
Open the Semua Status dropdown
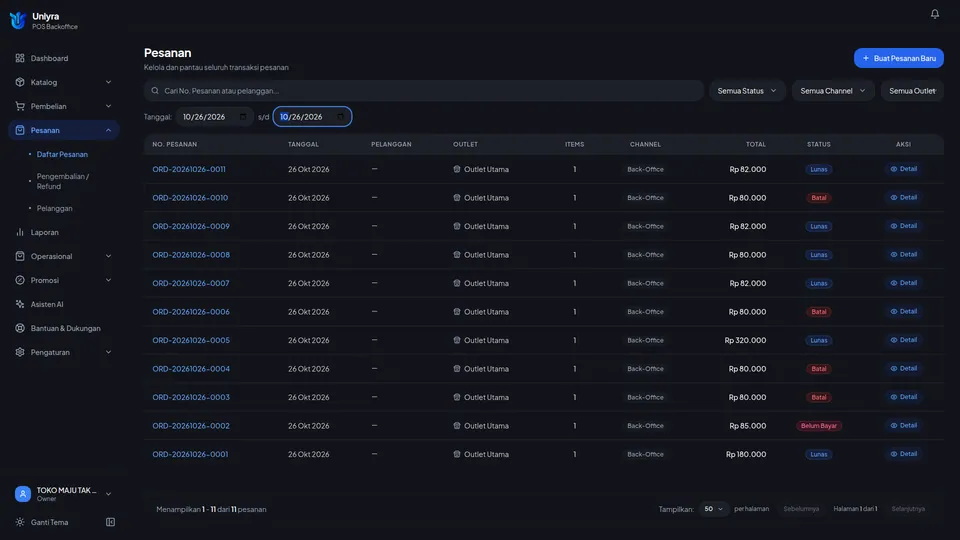(747, 91)
